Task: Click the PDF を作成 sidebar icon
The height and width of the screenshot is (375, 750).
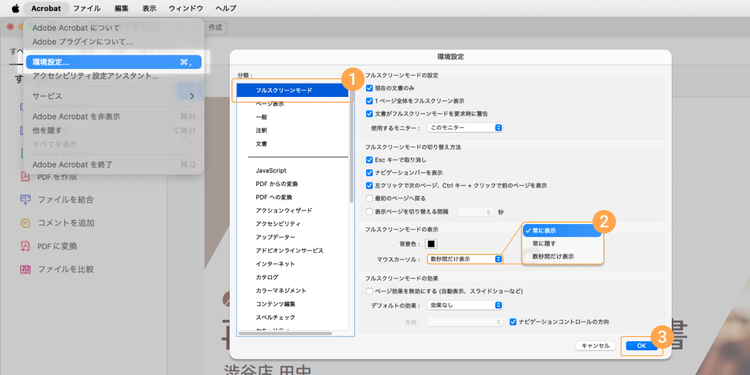Action: pyautogui.click(x=25, y=176)
